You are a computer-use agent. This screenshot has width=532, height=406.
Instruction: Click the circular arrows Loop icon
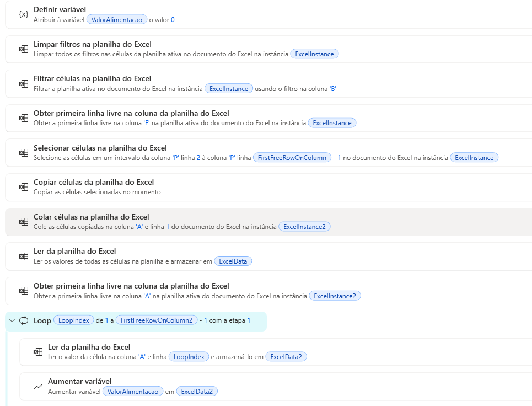tap(24, 320)
